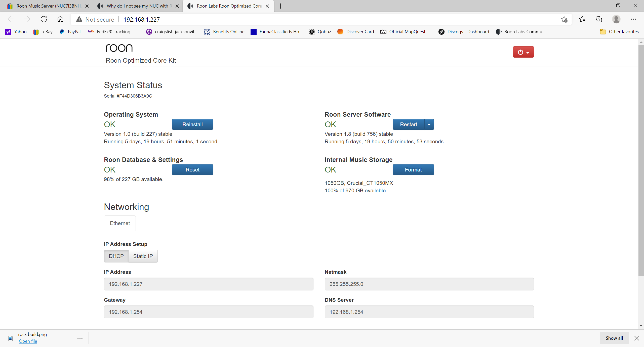Open the red power dropdown button
The width and height of the screenshot is (644, 347).
(x=523, y=52)
